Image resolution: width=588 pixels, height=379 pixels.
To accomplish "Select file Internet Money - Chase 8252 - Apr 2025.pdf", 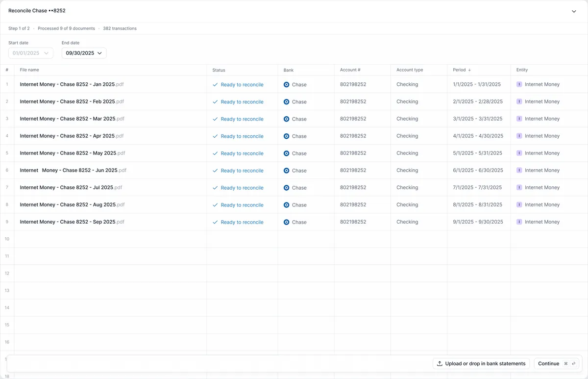I will 72,136.
